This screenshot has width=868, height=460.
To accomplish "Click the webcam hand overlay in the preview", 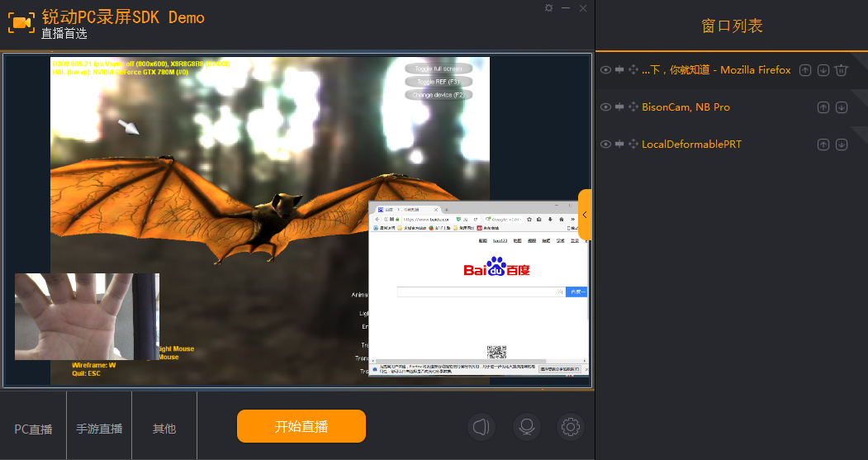I will click(87, 316).
